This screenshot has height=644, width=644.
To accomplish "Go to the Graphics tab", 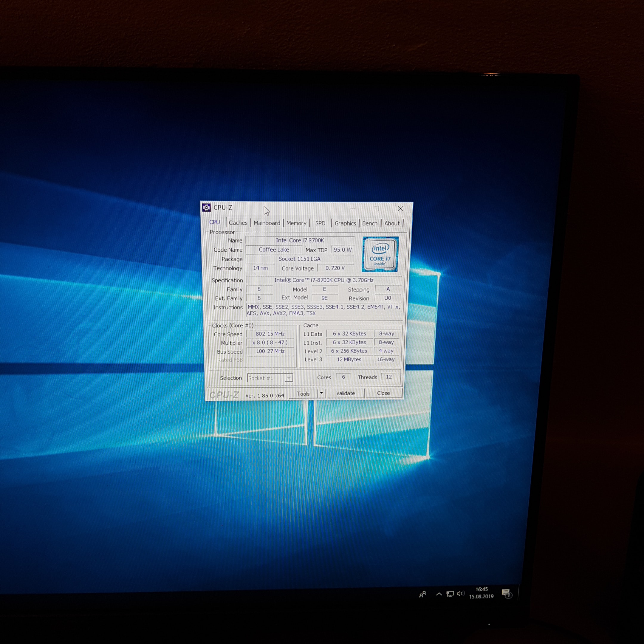I will click(345, 223).
